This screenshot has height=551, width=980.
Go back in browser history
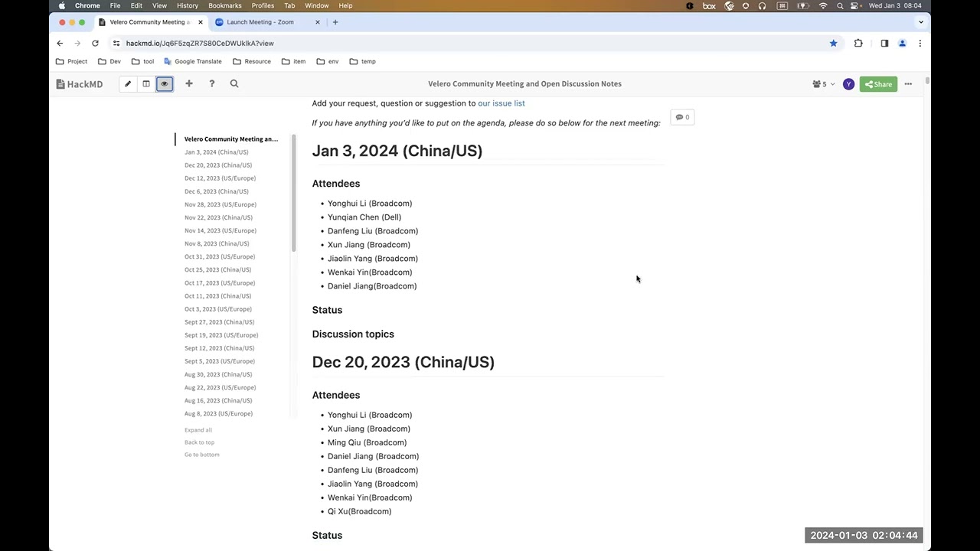[60, 44]
